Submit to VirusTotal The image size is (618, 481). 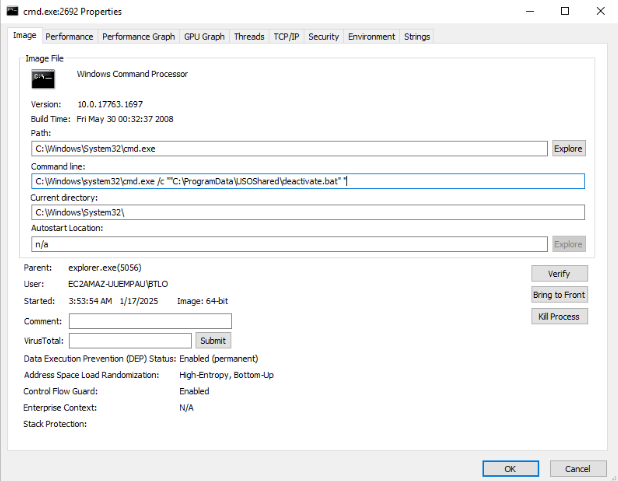pos(213,341)
